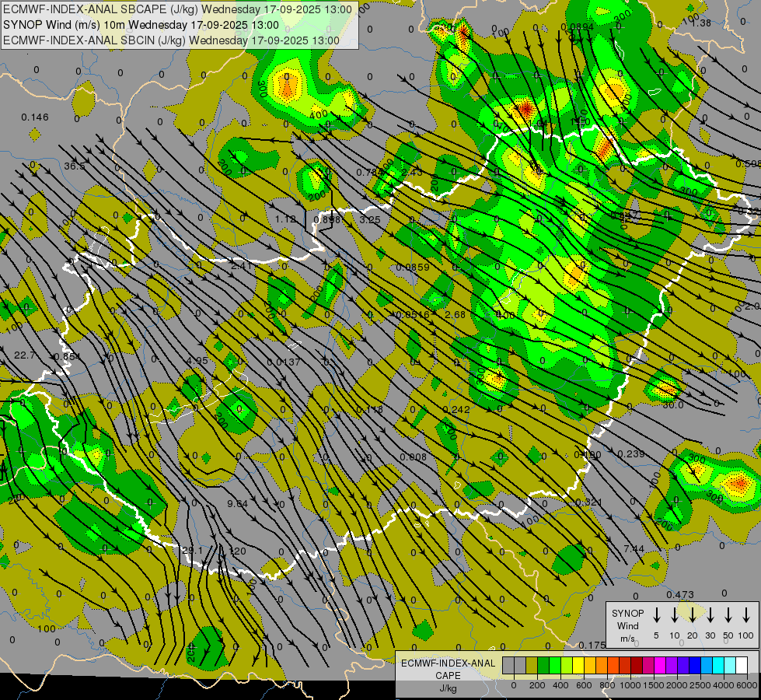
Task: Click the 0.239 value on the map
Action: pos(631,453)
